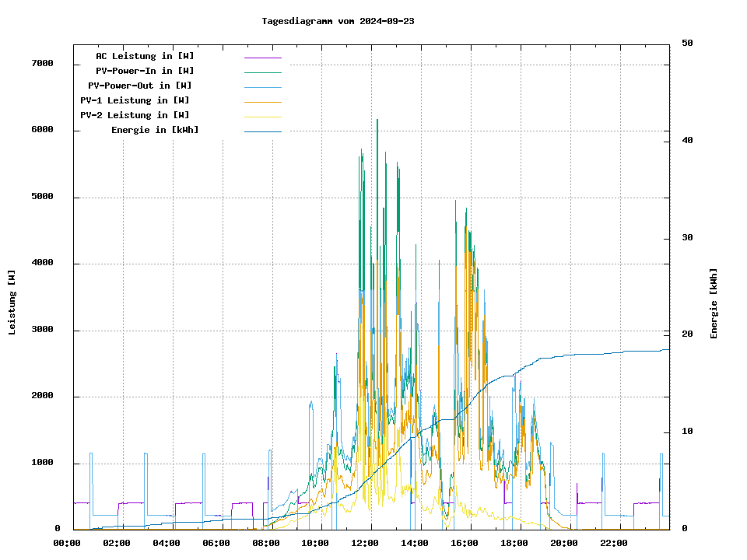Pick the 'PV-1 Leistung in [W]' legend text
The image size is (747, 560).
(x=135, y=100)
